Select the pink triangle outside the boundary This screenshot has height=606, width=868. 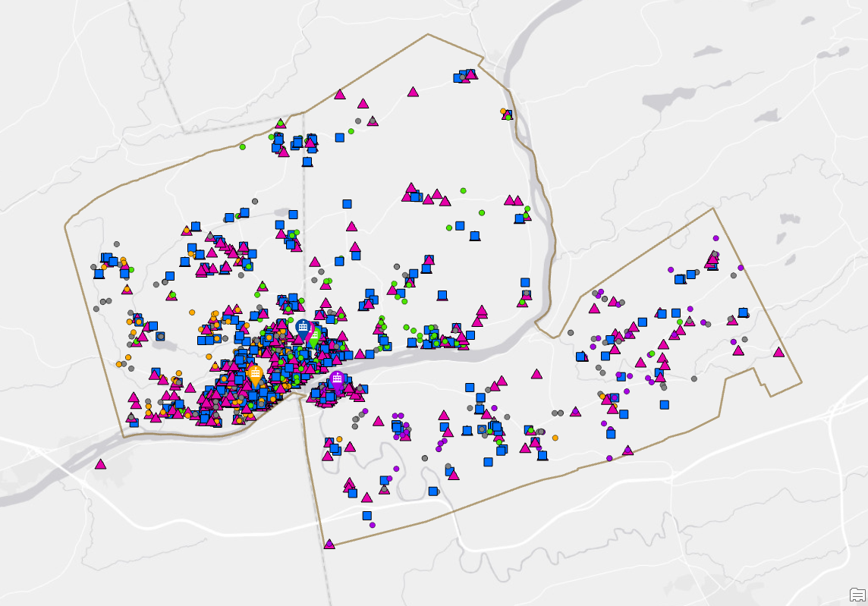pos(100,463)
